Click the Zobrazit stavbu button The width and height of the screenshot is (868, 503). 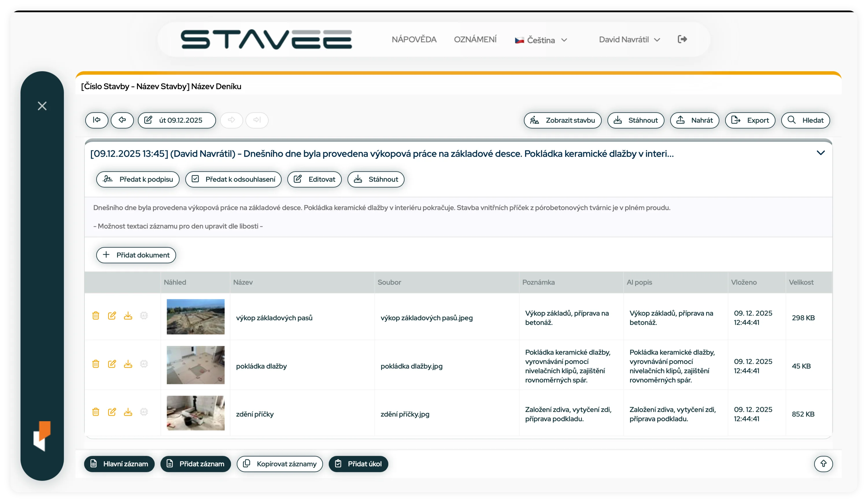point(562,120)
